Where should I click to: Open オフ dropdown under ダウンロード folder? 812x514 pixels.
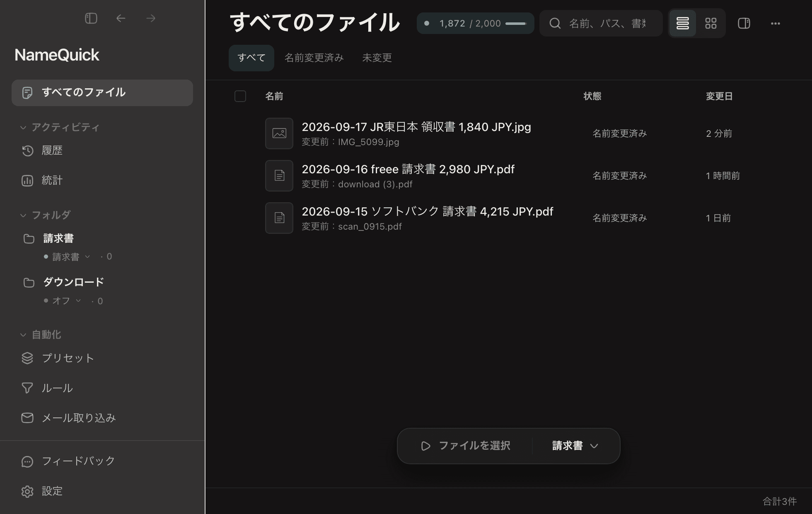point(62,301)
